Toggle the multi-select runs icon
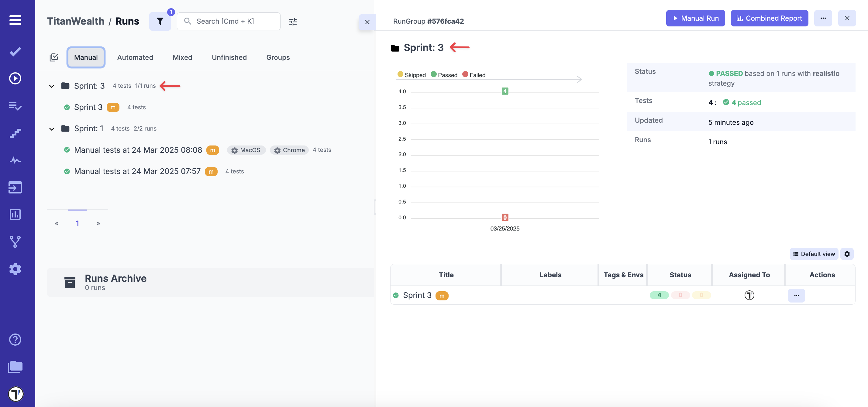Screen dimensions: 868x407 point(53,57)
